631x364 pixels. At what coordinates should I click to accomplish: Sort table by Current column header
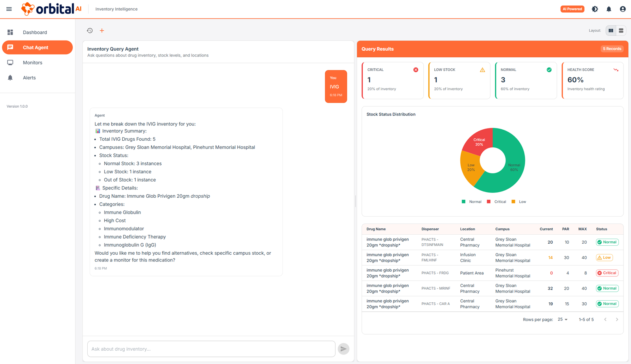(x=546, y=229)
